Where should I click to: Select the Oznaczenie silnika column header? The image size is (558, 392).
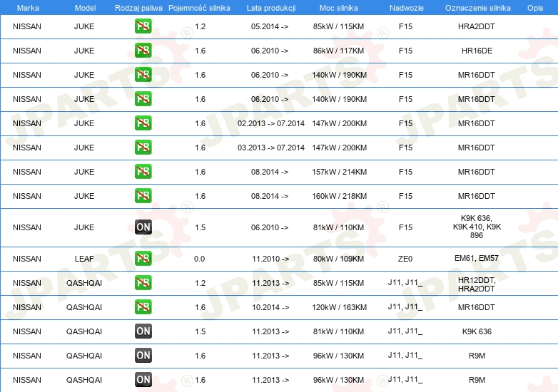(x=477, y=8)
